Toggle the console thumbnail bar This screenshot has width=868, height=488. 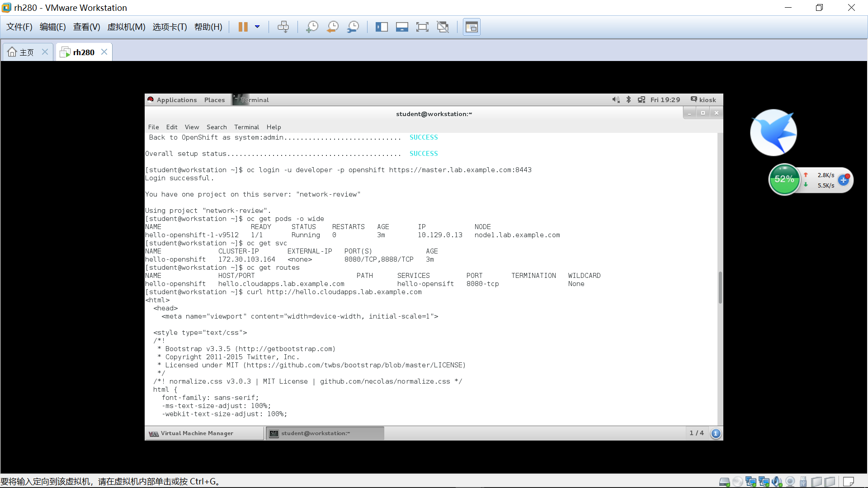[x=402, y=27]
